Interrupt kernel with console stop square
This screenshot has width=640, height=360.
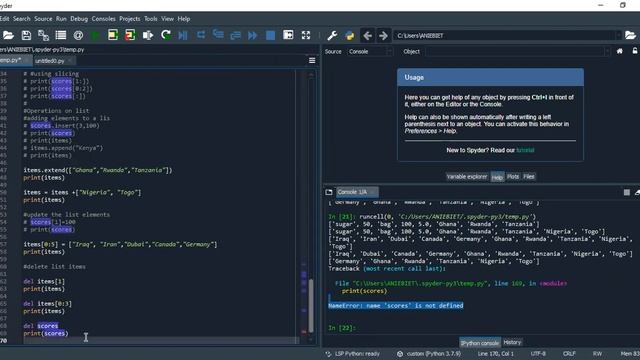point(627,192)
